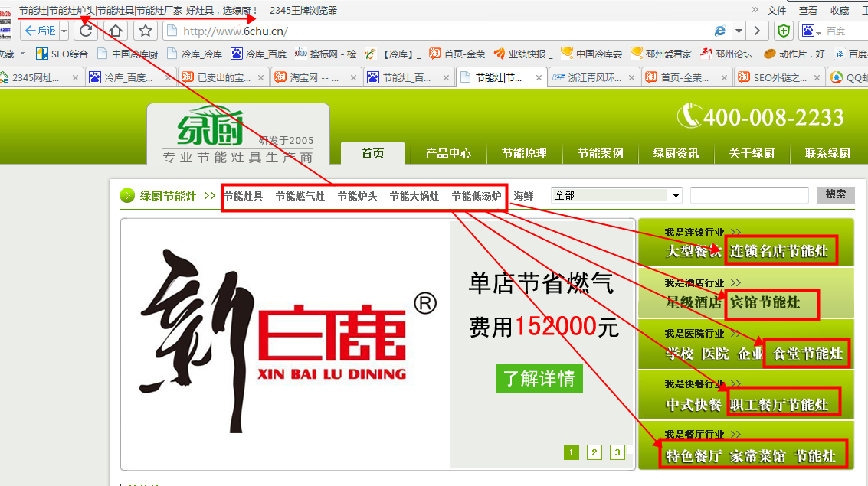
Task: Go to 产品中心 in site navigation
Action: (448, 153)
